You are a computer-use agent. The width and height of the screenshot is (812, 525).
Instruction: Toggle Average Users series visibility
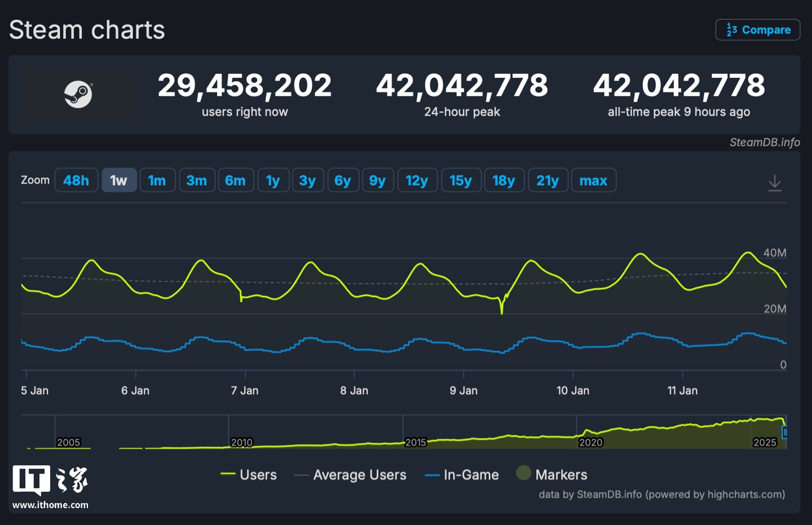(x=350, y=475)
